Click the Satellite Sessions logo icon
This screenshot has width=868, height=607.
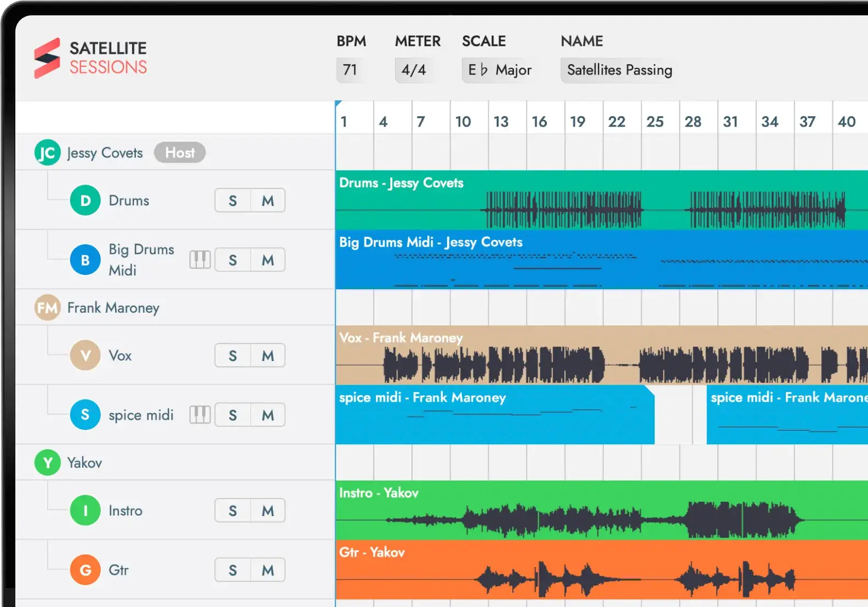tap(47, 58)
